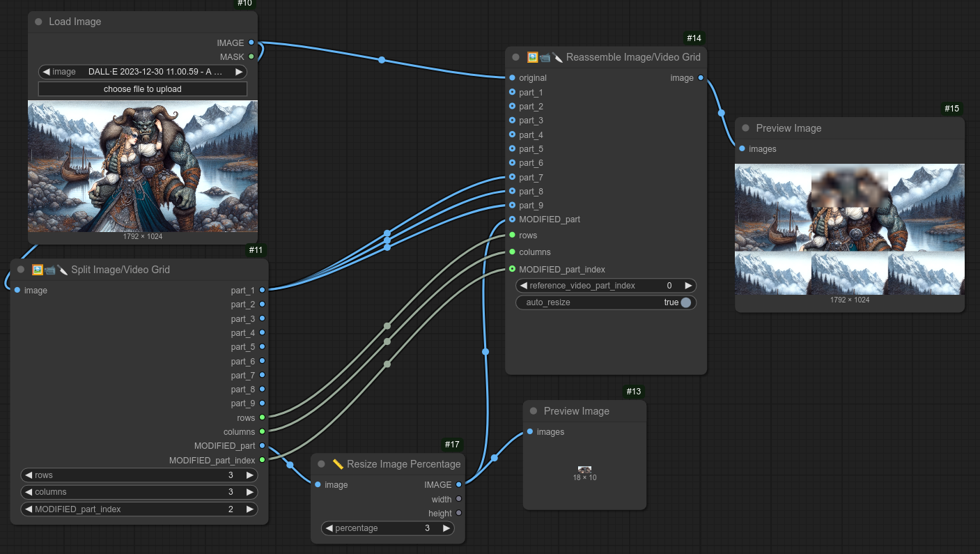Viewport: 980px width, 554px height.
Task: Click the Reassemble Image/Video Grid collapse dot
Action: pos(515,57)
